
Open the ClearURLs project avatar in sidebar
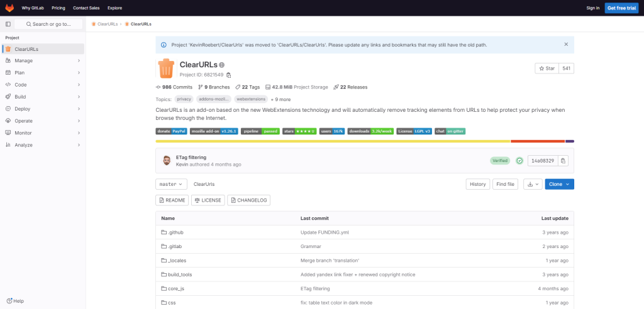click(x=8, y=49)
